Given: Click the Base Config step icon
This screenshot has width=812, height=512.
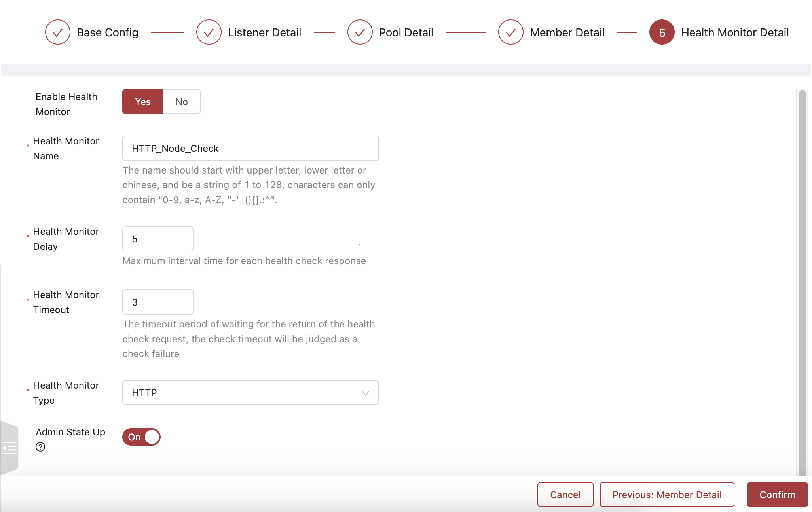Looking at the screenshot, I should pos(57,32).
